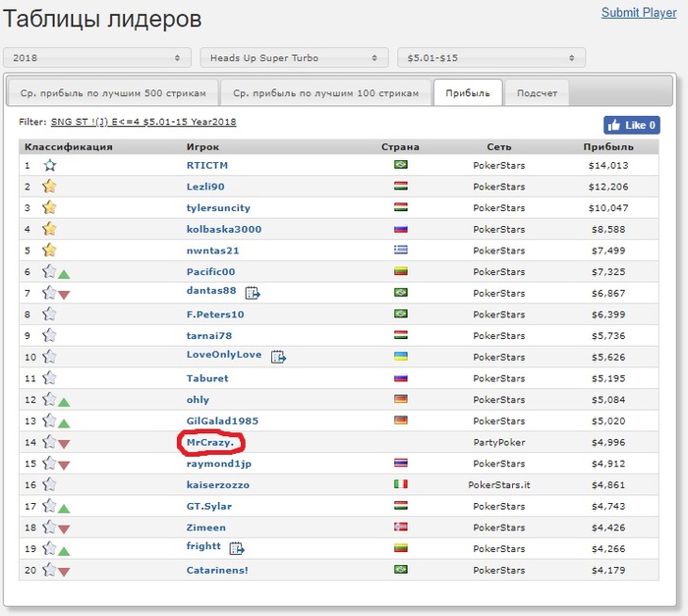Image resolution: width=688 pixels, height=616 pixels.
Task: Click the star icon in Taburet row
Action: click(x=49, y=378)
